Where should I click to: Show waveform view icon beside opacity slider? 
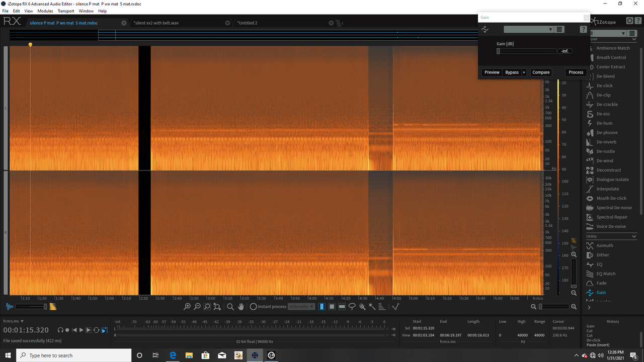pos(10,307)
